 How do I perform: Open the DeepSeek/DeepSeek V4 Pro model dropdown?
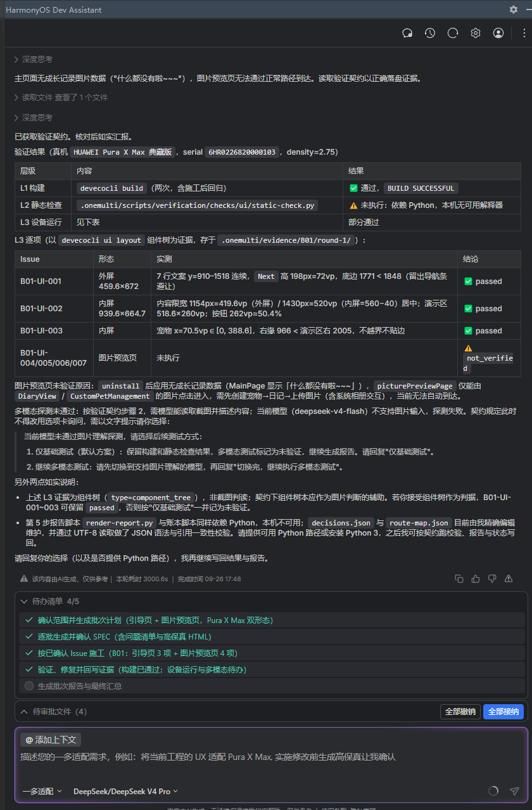(x=125, y=791)
